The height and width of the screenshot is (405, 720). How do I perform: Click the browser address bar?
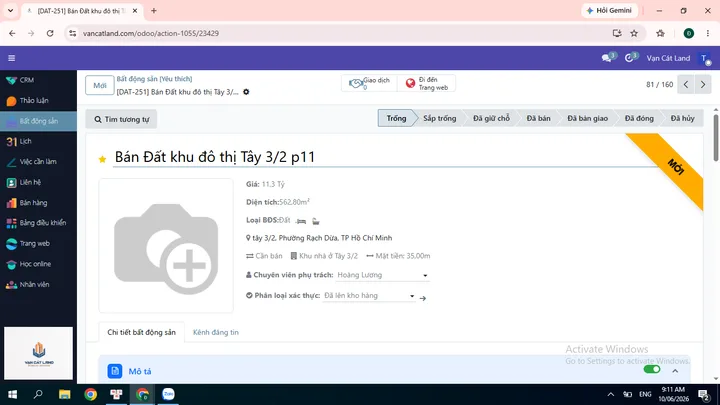tap(340, 33)
